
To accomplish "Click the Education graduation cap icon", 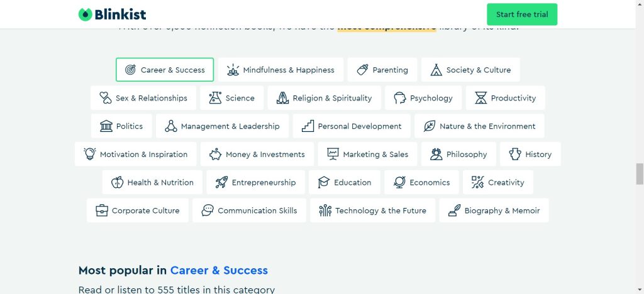I will click(x=324, y=183).
